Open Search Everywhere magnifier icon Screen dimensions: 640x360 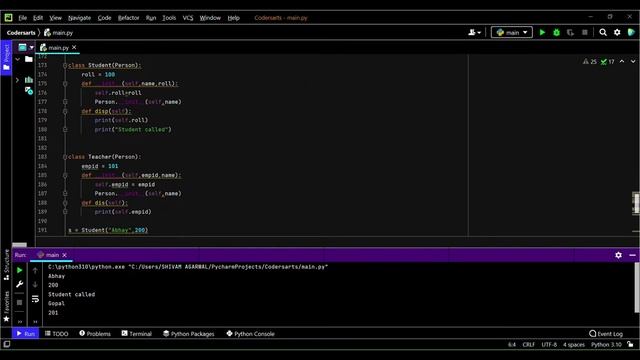pos(603,32)
